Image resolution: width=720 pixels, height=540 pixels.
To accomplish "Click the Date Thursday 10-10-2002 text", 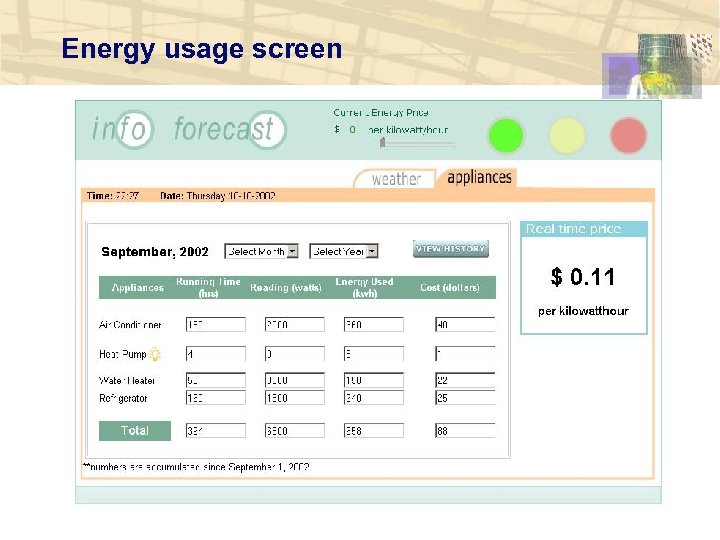I will click(x=218, y=196).
